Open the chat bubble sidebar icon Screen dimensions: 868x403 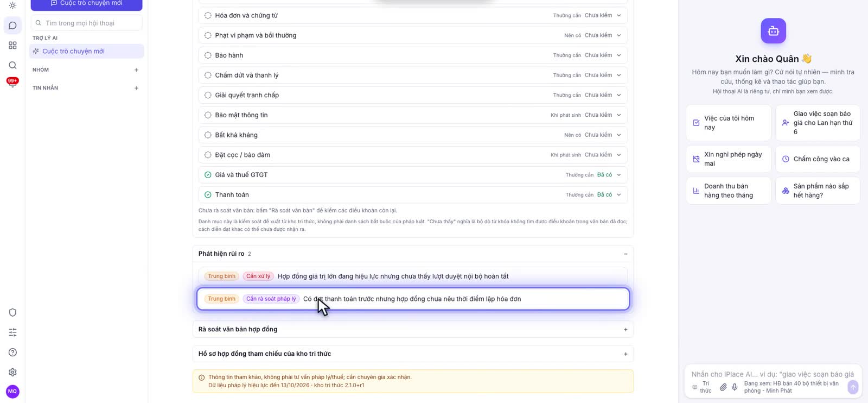[12, 26]
